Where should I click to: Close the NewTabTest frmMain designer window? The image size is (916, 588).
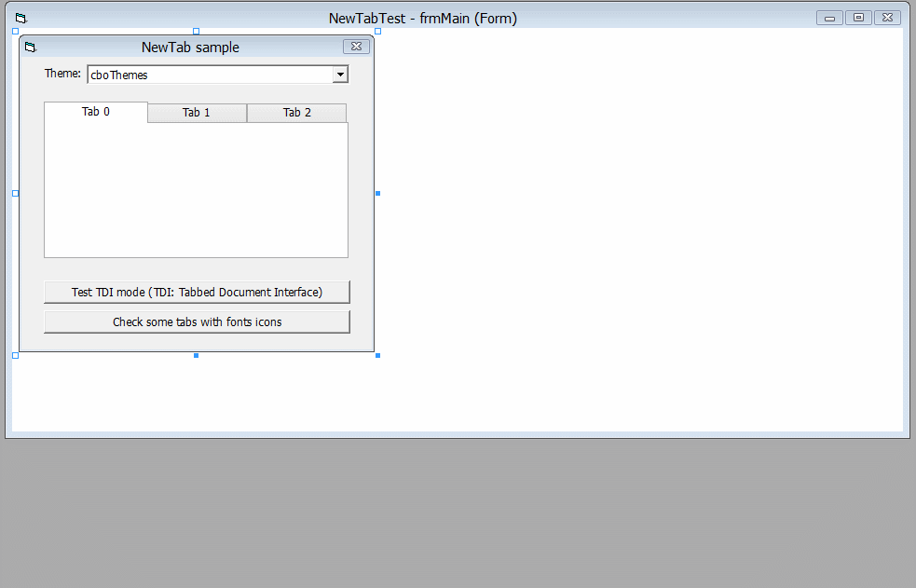click(887, 18)
